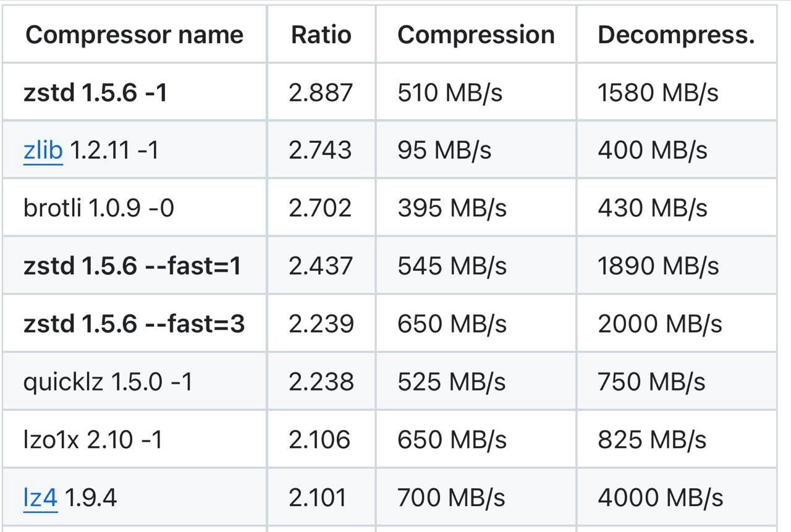Click the 395 MB/s compression cell
This screenshot has height=532, width=791.
pos(452,208)
